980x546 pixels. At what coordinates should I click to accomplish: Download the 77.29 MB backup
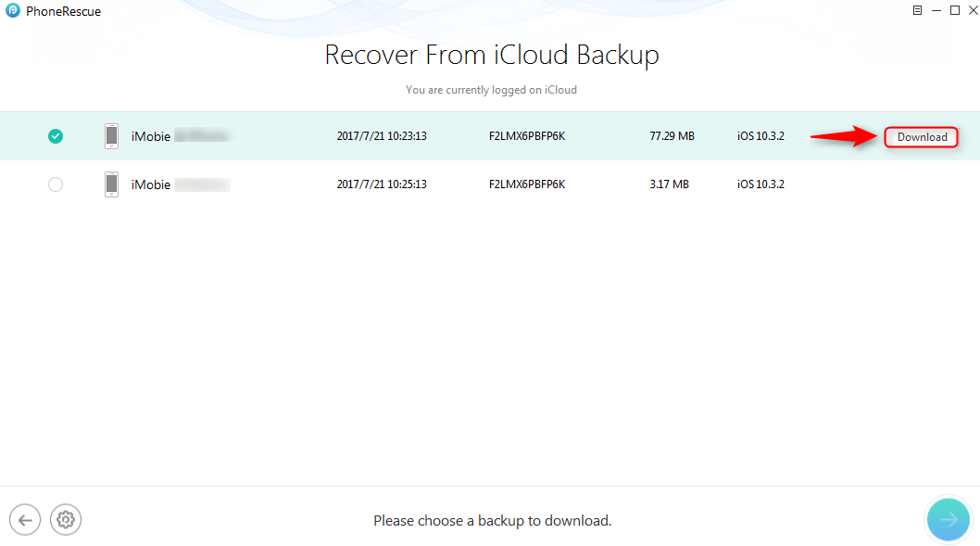point(922,137)
